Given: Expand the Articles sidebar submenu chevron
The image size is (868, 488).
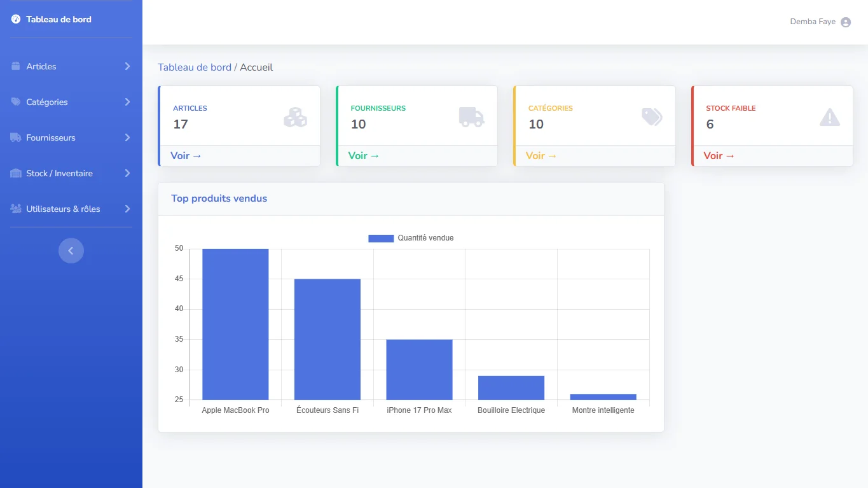Looking at the screenshot, I should click(127, 66).
